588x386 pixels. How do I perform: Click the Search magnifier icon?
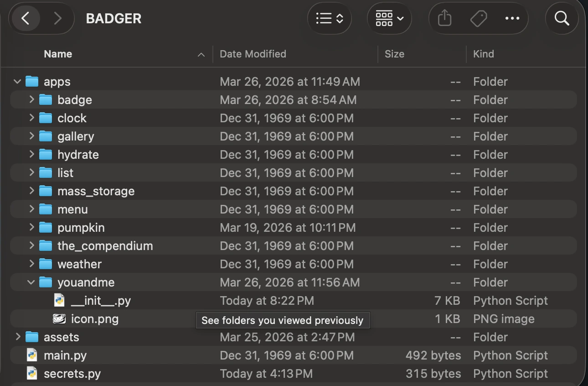[562, 18]
